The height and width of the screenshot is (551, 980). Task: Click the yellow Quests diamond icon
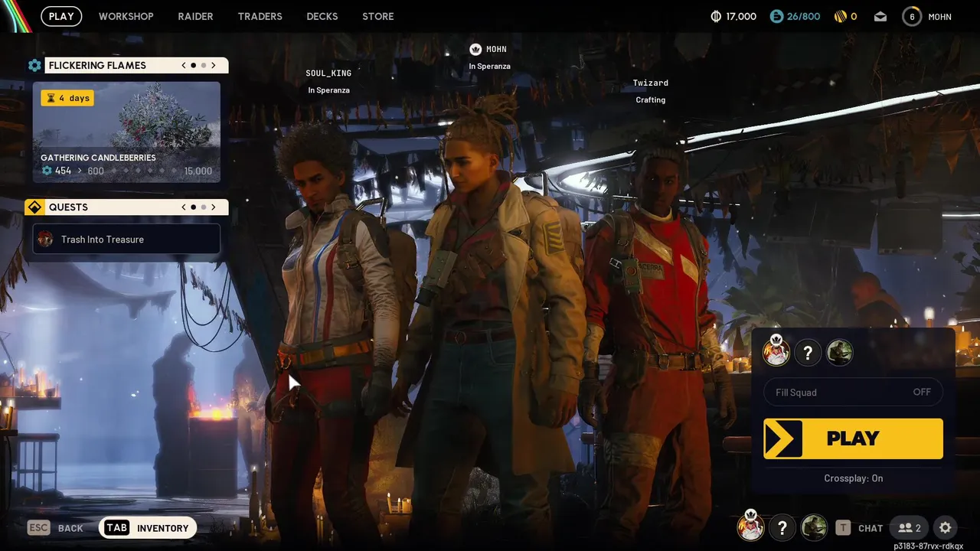[34, 207]
